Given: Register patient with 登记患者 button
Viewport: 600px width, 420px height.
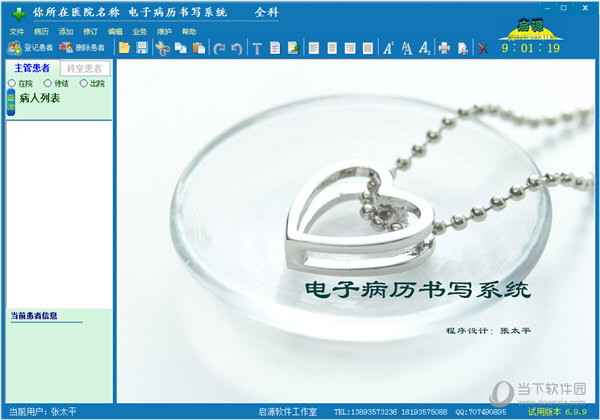Looking at the screenshot, I should [x=31, y=48].
